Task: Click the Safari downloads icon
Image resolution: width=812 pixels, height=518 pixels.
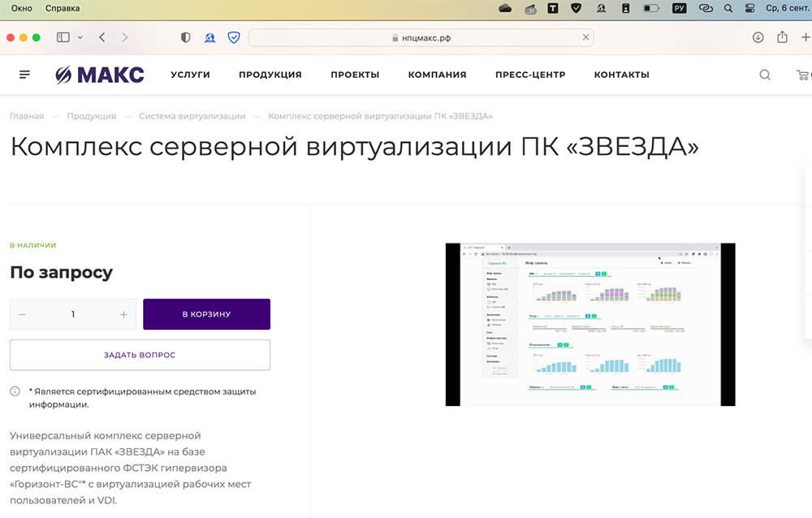Action: (x=758, y=37)
